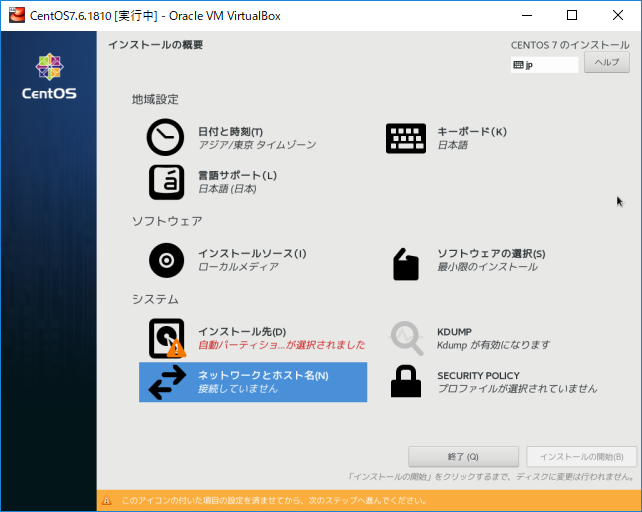
Task: Click 接続していません status text
Action: point(238,389)
